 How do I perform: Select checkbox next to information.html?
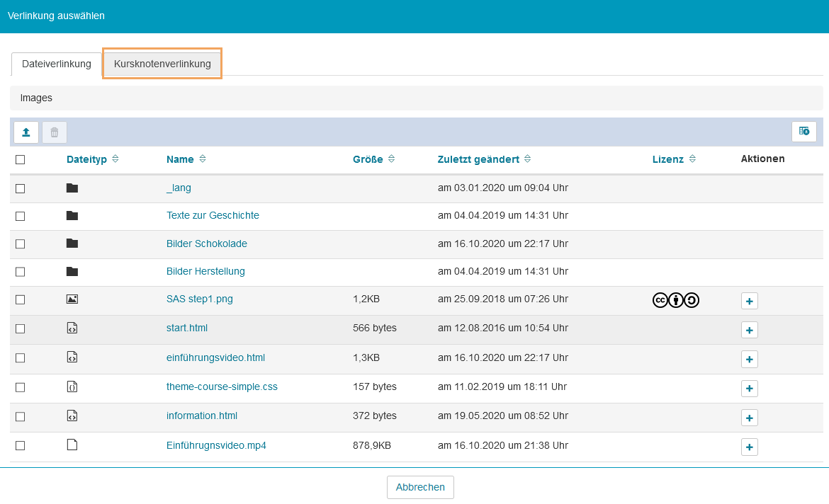(21, 417)
